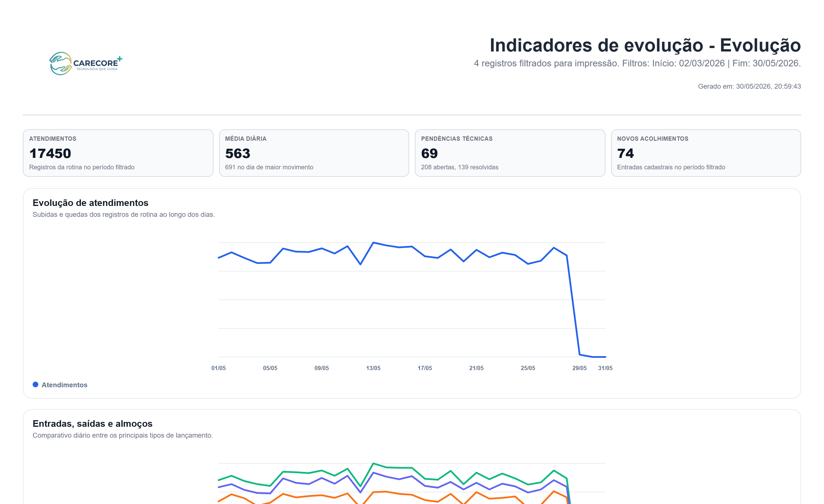Click the 31/05 axis label
The height and width of the screenshot is (504, 824).
coord(605,368)
